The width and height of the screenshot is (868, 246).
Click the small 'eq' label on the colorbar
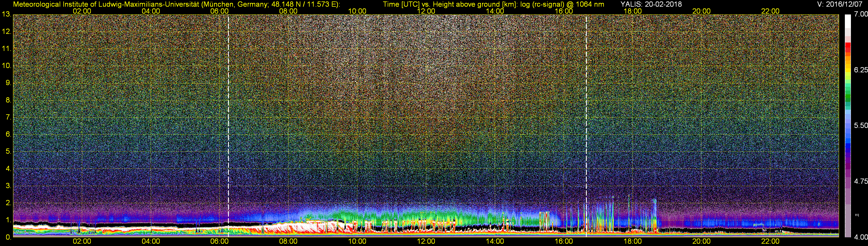click(x=857, y=215)
